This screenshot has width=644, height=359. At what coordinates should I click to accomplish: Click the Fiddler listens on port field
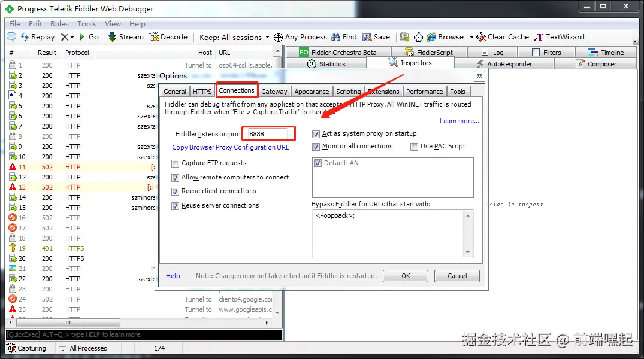coord(268,134)
